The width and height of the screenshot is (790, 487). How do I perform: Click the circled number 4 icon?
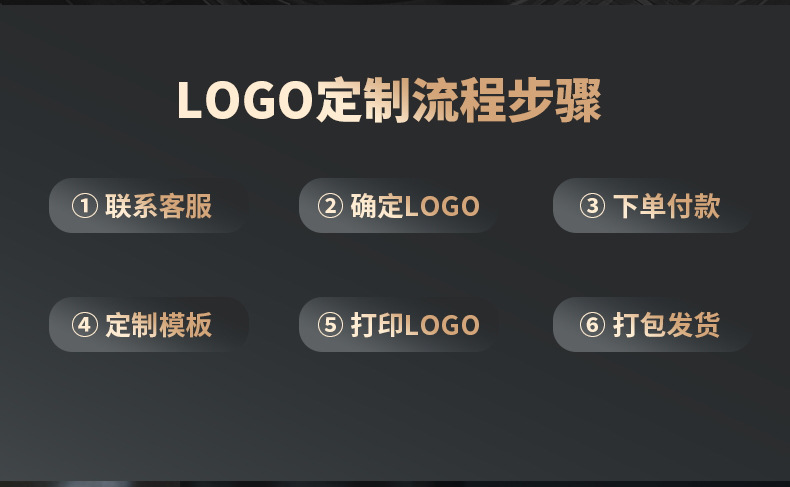pyautogui.click(x=85, y=325)
